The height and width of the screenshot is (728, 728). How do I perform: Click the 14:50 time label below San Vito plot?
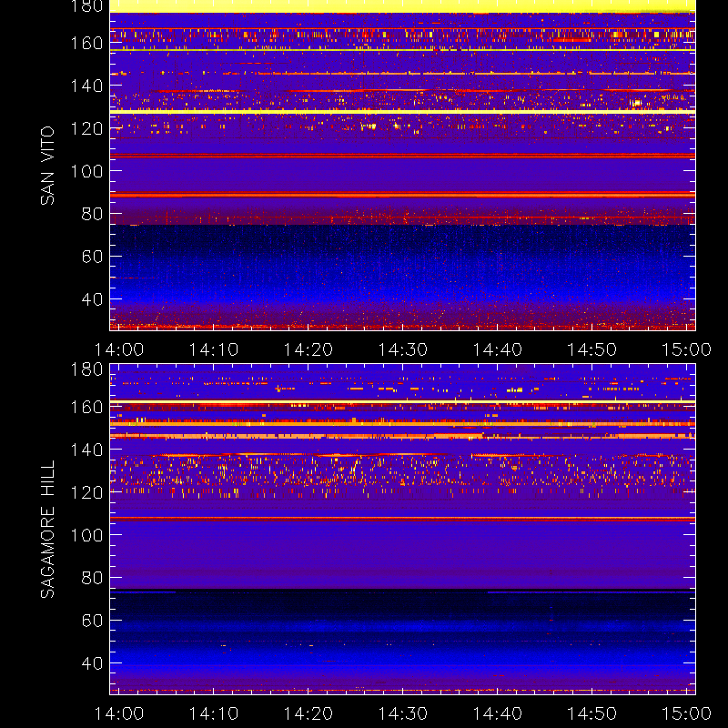tap(592, 349)
